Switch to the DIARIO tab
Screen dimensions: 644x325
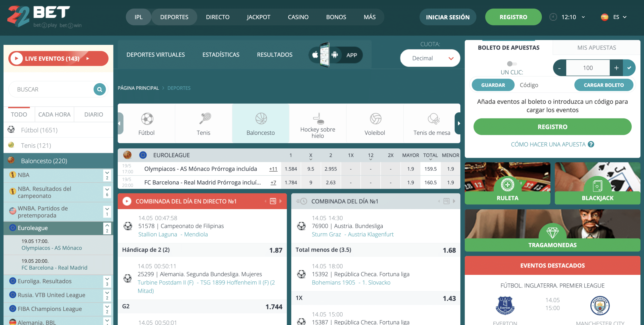tap(94, 114)
